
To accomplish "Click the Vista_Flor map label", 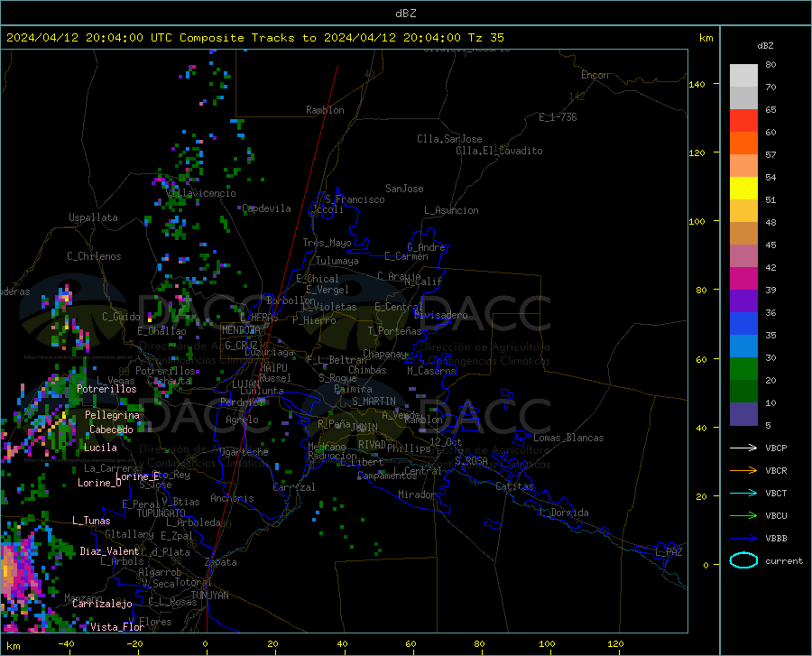I will [x=117, y=627].
